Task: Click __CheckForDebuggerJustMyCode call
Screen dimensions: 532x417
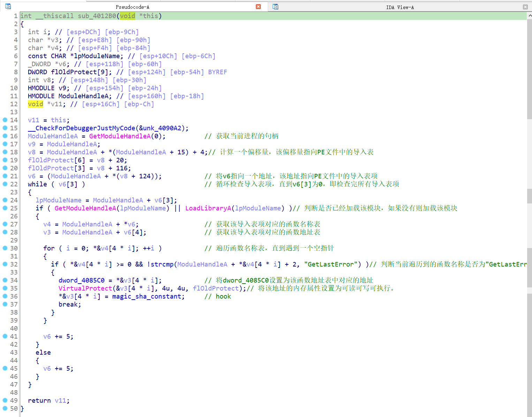Action: click(82, 128)
